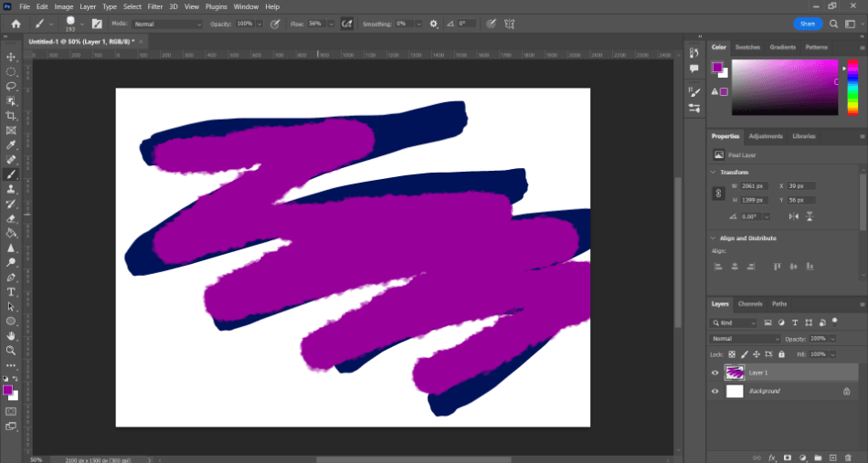Switch to the Swatches tab

pyautogui.click(x=747, y=47)
